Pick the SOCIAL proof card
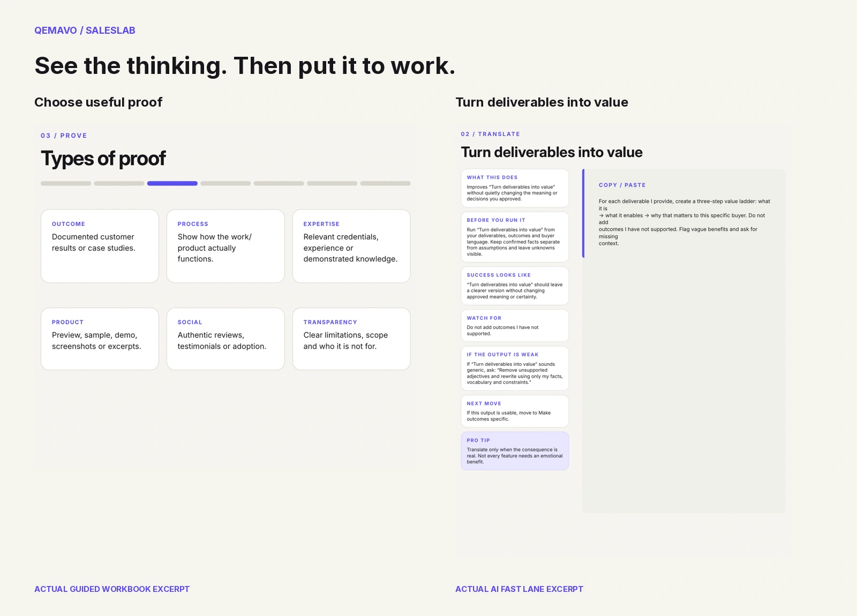 click(225, 339)
